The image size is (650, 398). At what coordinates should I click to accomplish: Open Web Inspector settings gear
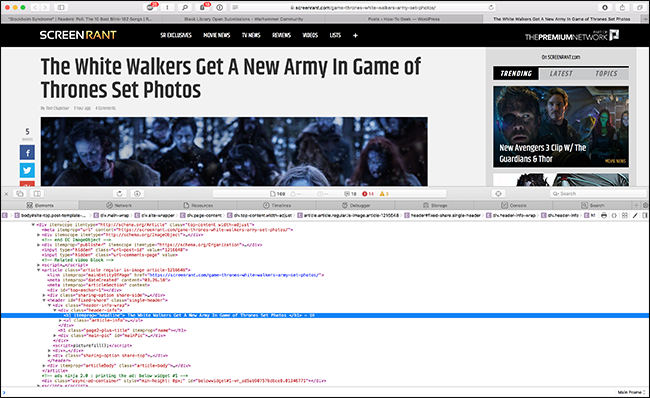click(x=645, y=205)
